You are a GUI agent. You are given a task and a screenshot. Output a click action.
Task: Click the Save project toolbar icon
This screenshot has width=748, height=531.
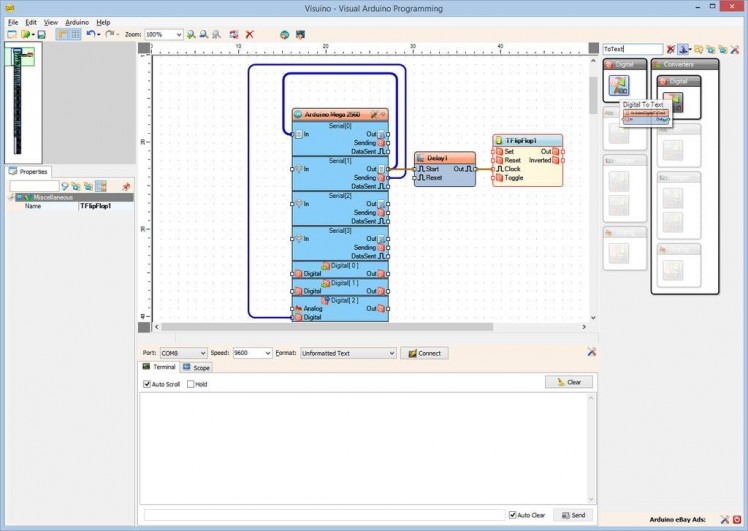[41, 34]
